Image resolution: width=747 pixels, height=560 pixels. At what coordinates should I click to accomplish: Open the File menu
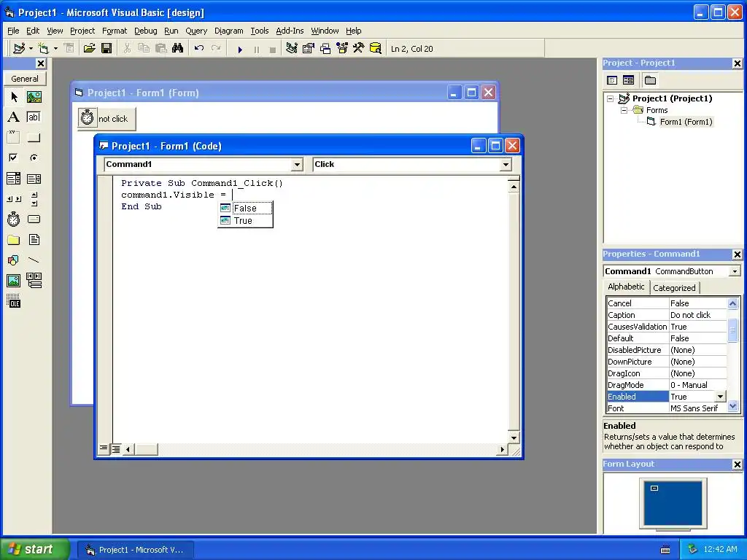[x=13, y=31]
